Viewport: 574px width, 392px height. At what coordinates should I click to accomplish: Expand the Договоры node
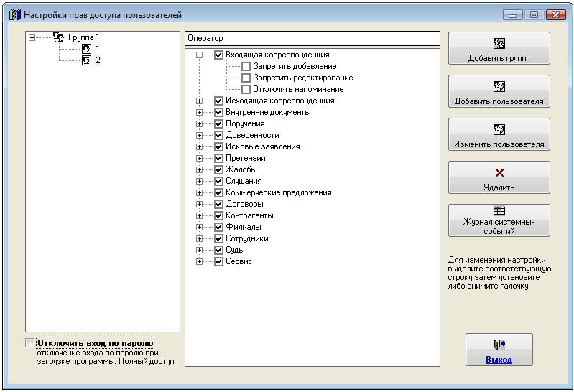click(199, 204)
